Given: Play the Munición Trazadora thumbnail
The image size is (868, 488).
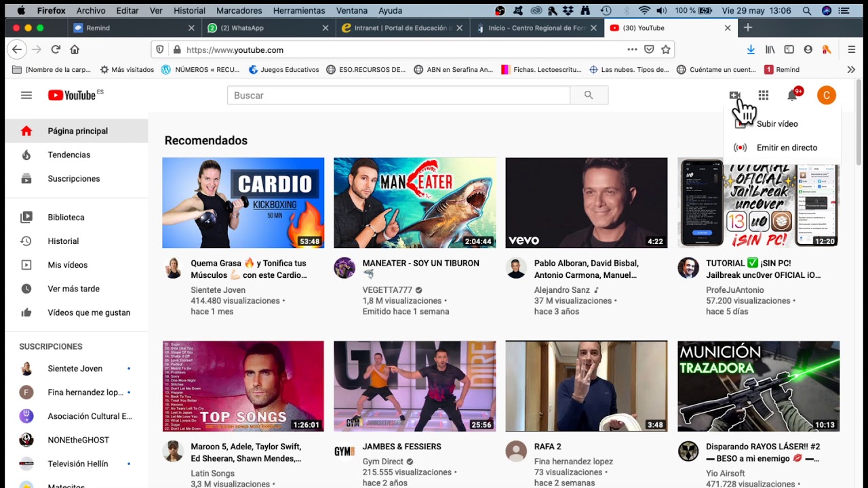Looking at the screenshot, I should (x=758, y=386).
